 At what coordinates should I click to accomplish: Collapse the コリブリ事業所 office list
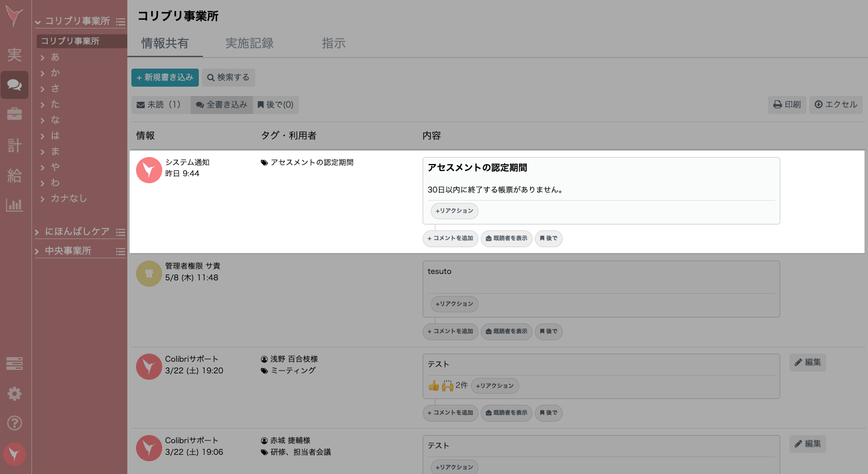(38, 22)
